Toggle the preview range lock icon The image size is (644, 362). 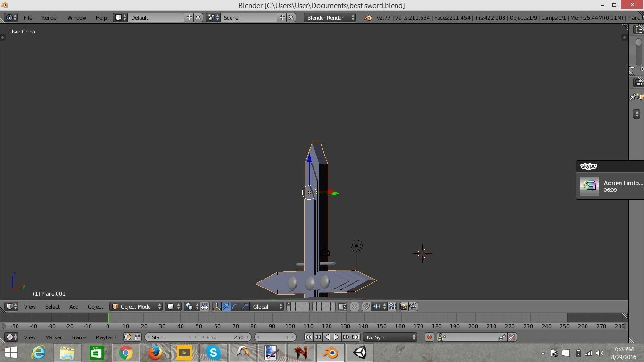tap(137, 337)
